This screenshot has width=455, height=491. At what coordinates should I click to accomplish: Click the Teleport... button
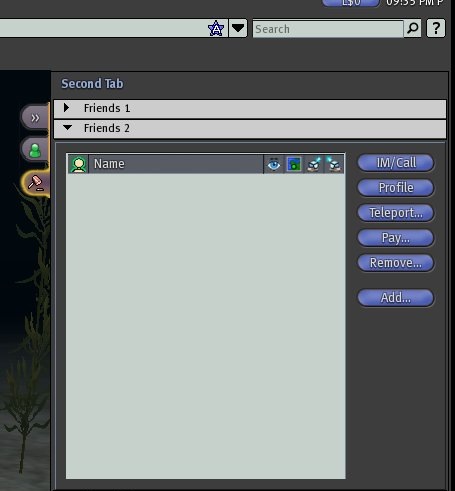coord(396,213)
